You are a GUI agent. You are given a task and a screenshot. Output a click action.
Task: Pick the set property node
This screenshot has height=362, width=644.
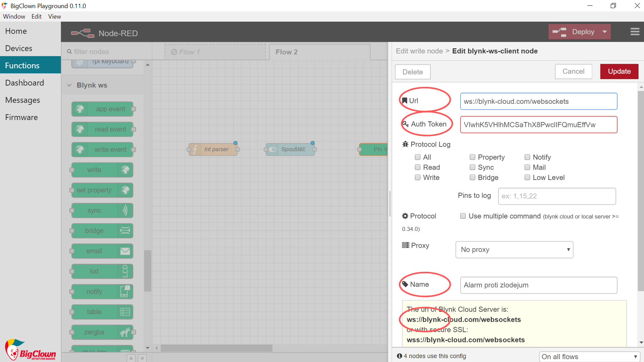pyautogui.click(x=102, y=190)
